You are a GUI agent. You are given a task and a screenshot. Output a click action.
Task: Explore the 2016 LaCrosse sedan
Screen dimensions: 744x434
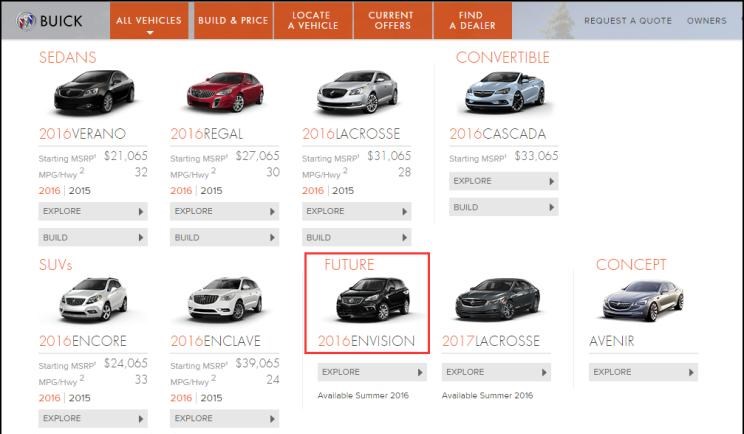[356, 211]
